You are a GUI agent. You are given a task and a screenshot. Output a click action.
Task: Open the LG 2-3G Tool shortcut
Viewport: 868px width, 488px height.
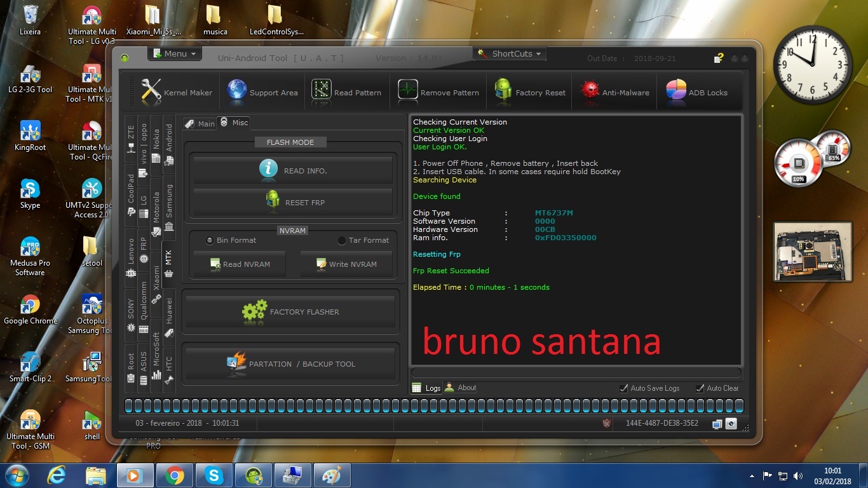tap(30, 78)
